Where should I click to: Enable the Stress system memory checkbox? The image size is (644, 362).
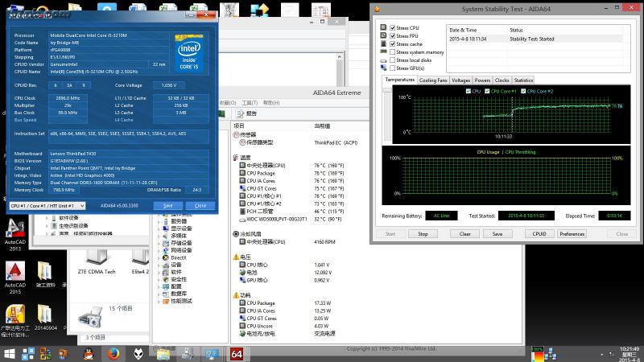[393, 52]
